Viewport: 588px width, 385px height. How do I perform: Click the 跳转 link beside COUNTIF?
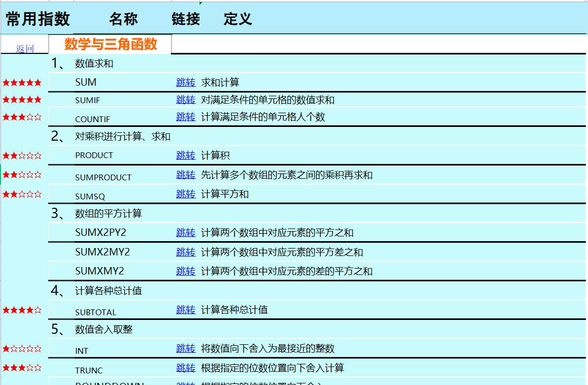[x=186, y=117]
